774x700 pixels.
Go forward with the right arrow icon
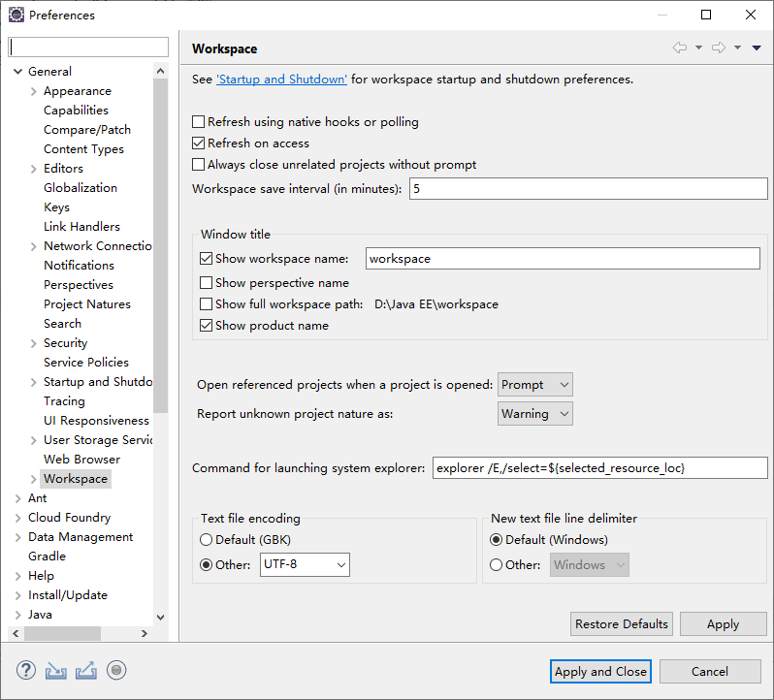[718, 48]
